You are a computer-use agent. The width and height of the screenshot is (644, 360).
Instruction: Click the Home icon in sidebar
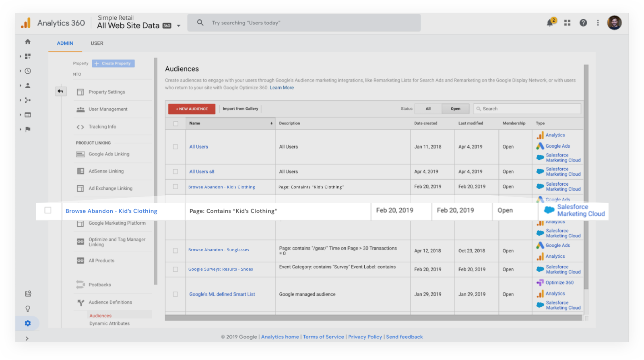point(28,41)
